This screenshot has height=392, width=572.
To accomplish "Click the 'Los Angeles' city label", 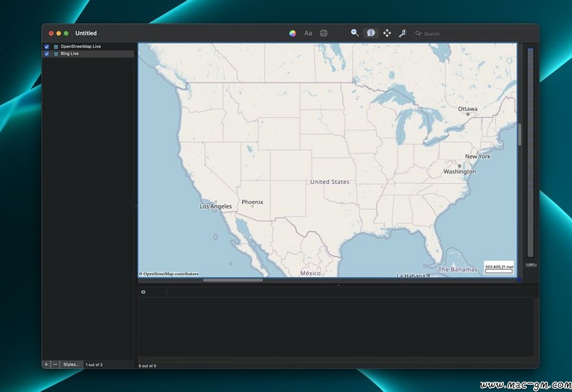I will coord(216,206).
